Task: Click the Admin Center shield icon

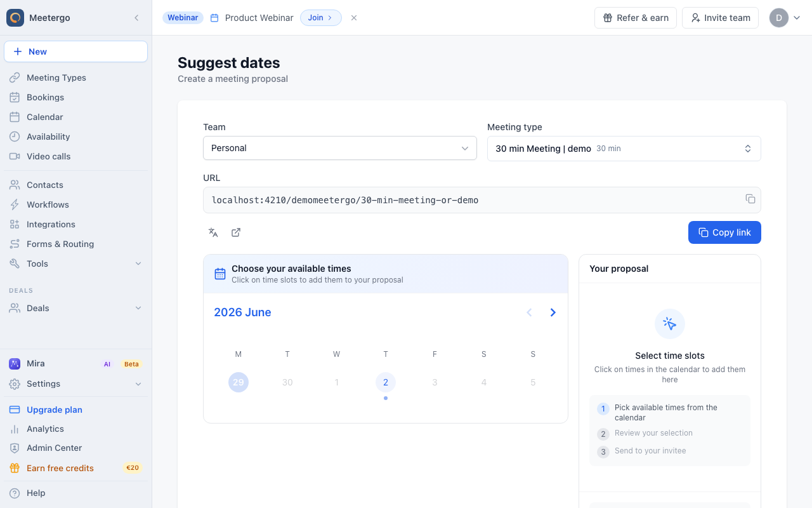Action: [15, 448]
